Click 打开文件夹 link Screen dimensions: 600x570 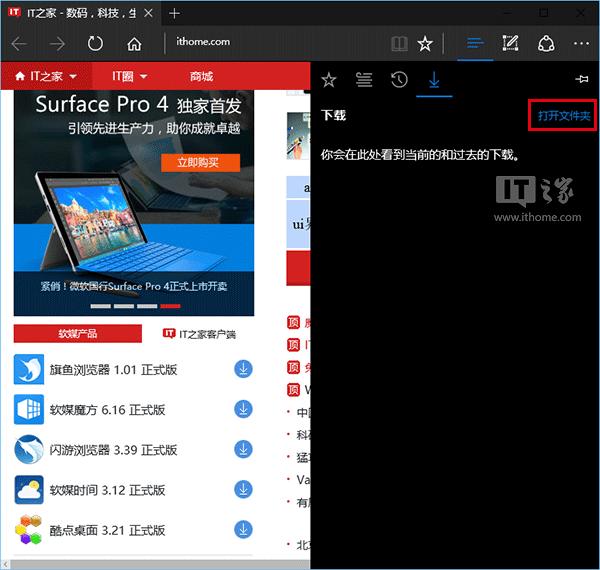click(564, 116)
